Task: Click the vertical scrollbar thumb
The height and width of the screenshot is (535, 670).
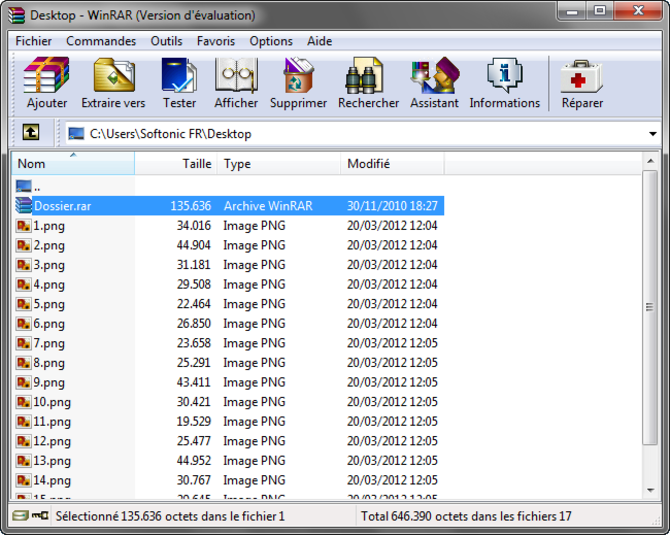Action: point(650,308)
